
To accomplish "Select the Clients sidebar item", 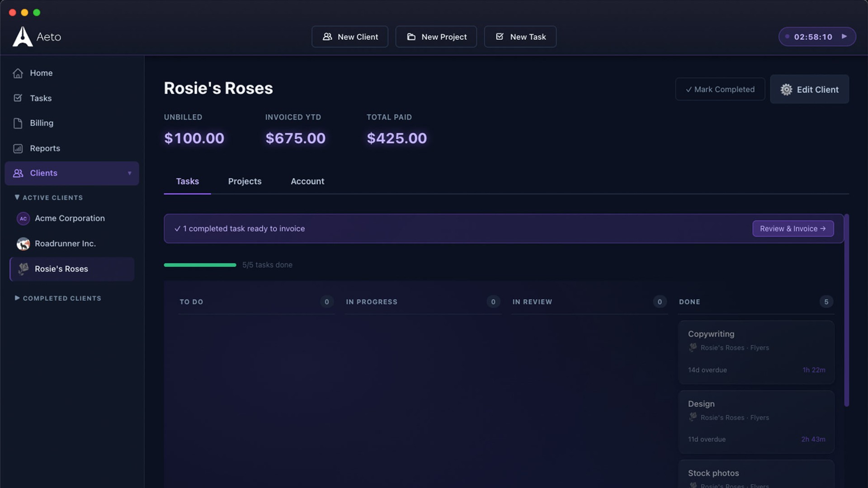I will (72, 173).
